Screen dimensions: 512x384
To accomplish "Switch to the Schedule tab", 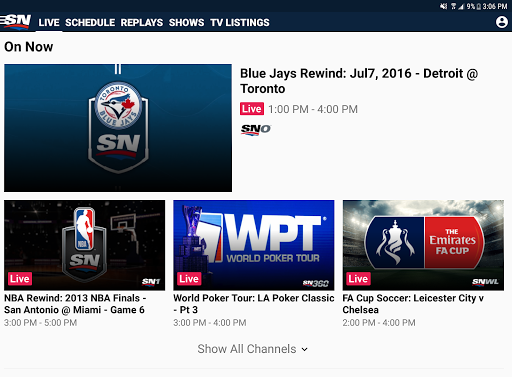I will [x=90, y=23].
